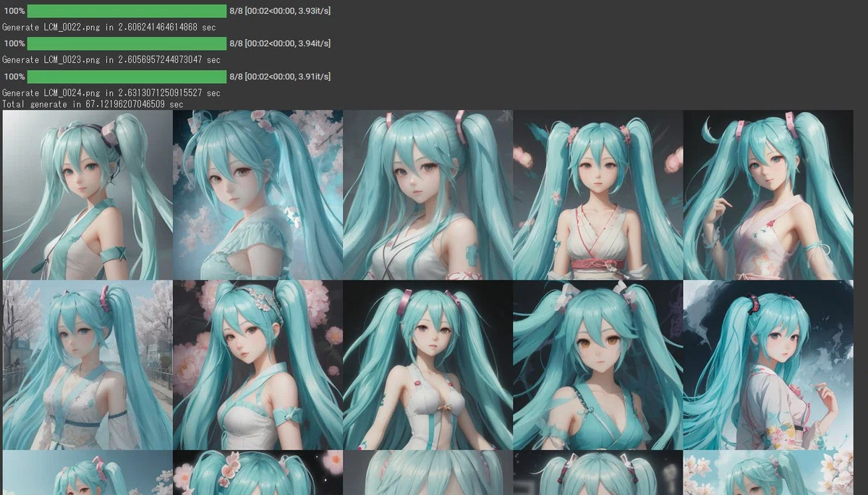Viewport: 868px width, 495px height.
Task: Click the progress bar showing 3.91it/s
Action: (127, 77)
